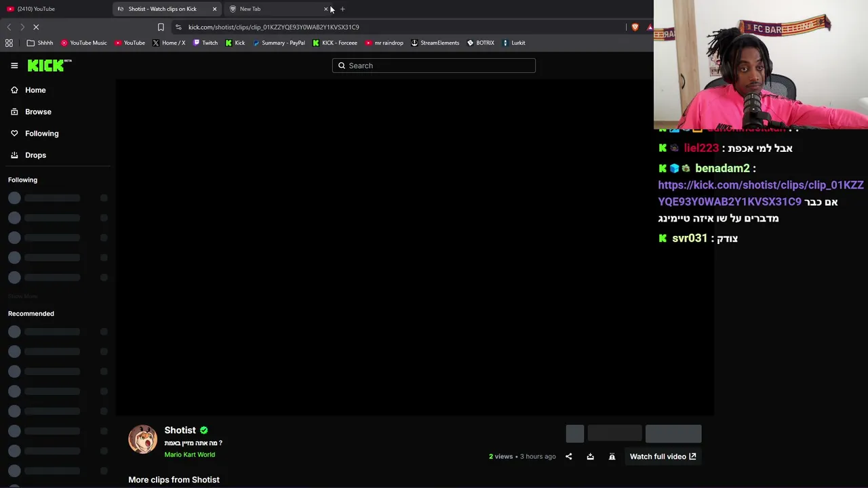Open the StreamElements bookmark
This screenshot has height=488, width=868.
tap(435, 43)
